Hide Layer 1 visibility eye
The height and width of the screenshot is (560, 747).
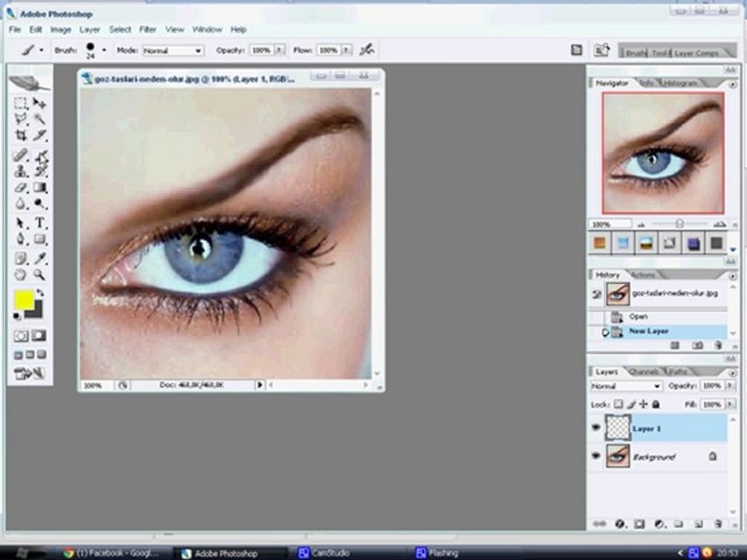tap(596, 428)
